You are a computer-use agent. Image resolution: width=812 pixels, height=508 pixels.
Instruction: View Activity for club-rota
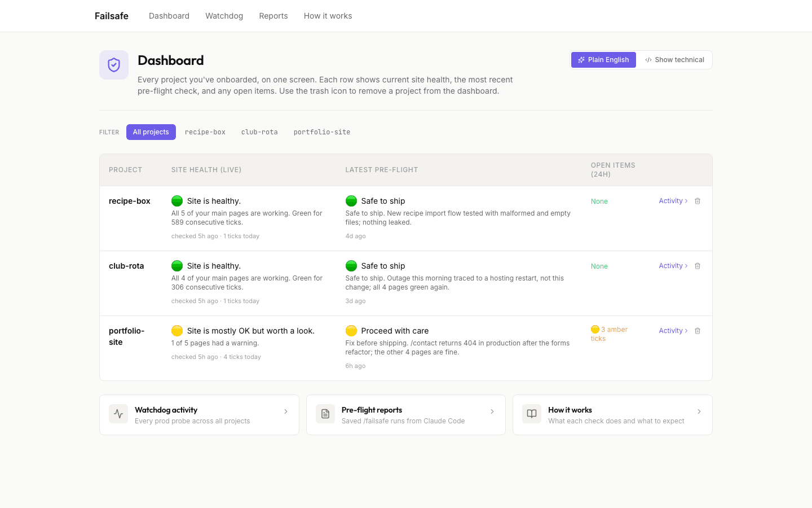[x=673, y=266]
